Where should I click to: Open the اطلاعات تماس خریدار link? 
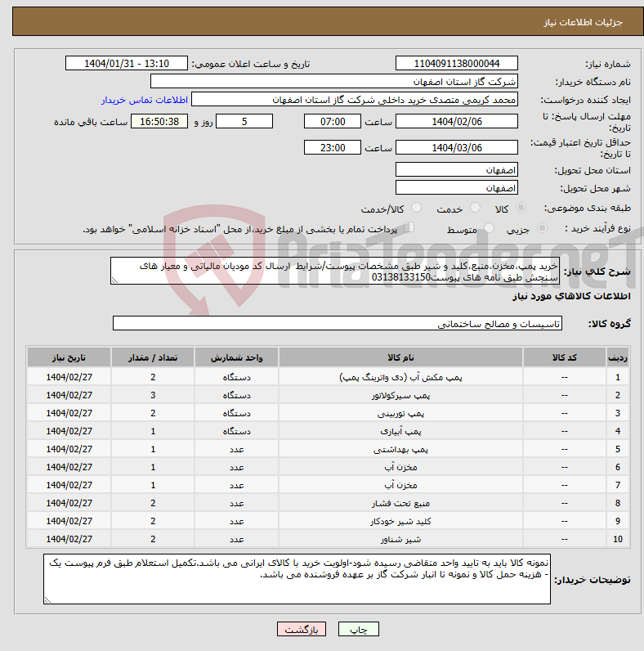[x=145, y=100]
